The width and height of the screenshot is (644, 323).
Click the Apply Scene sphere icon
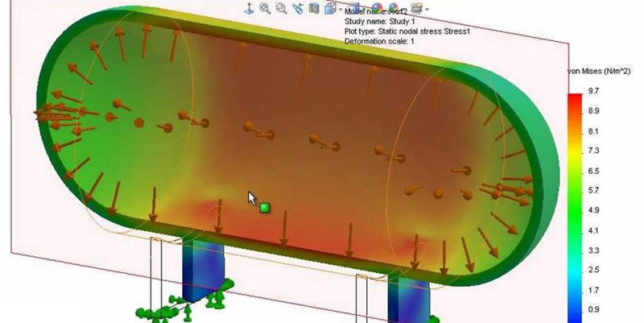(x=394, y=8)
